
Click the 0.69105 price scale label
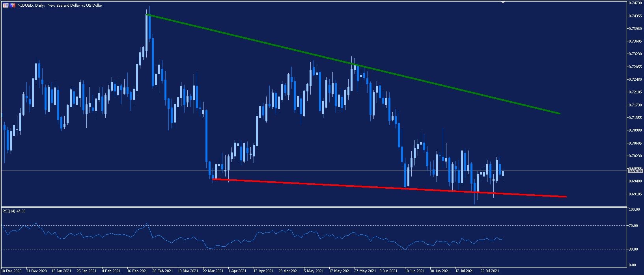635,194
